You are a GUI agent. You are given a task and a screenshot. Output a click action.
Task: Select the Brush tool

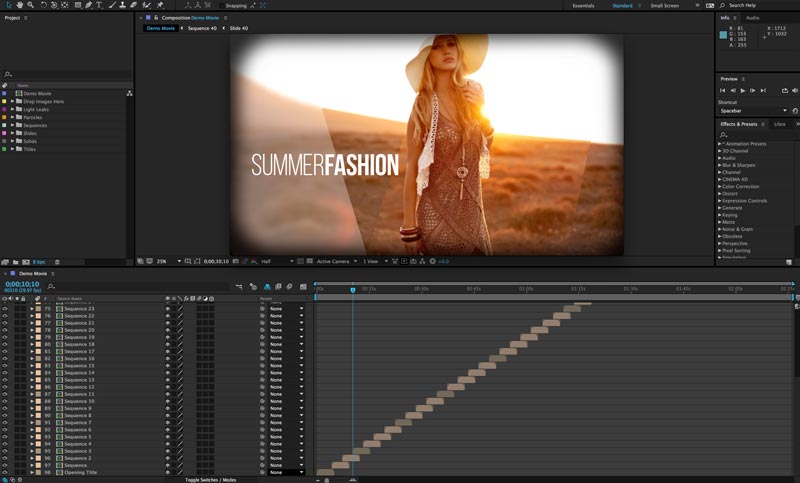[112, 5]
